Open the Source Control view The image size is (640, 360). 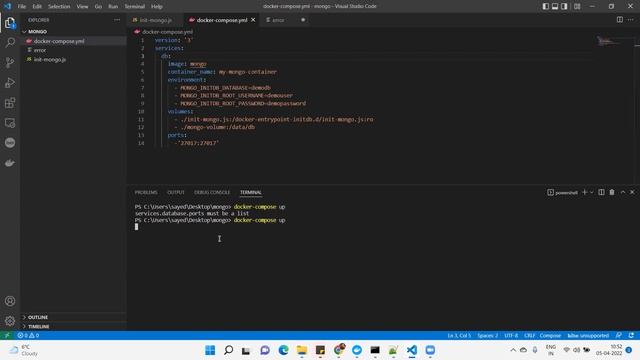point(10,62)
